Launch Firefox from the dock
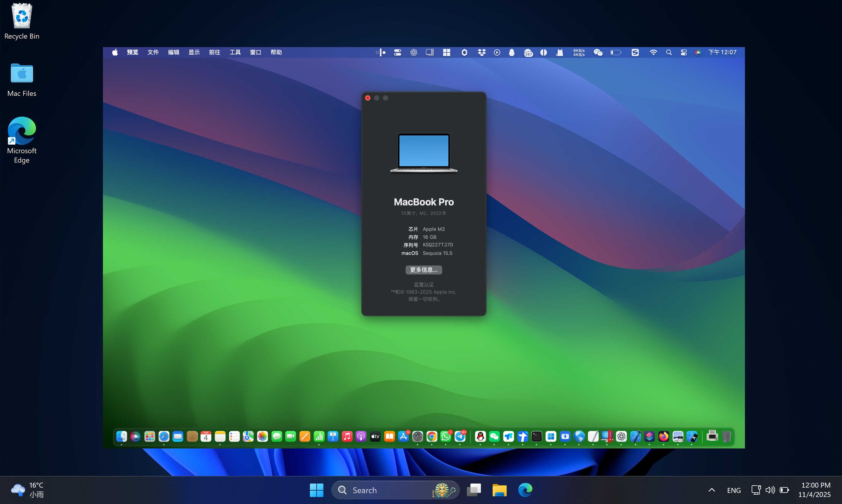The height and width of the screenshot is (504, 842). click(x=664, y=436)
